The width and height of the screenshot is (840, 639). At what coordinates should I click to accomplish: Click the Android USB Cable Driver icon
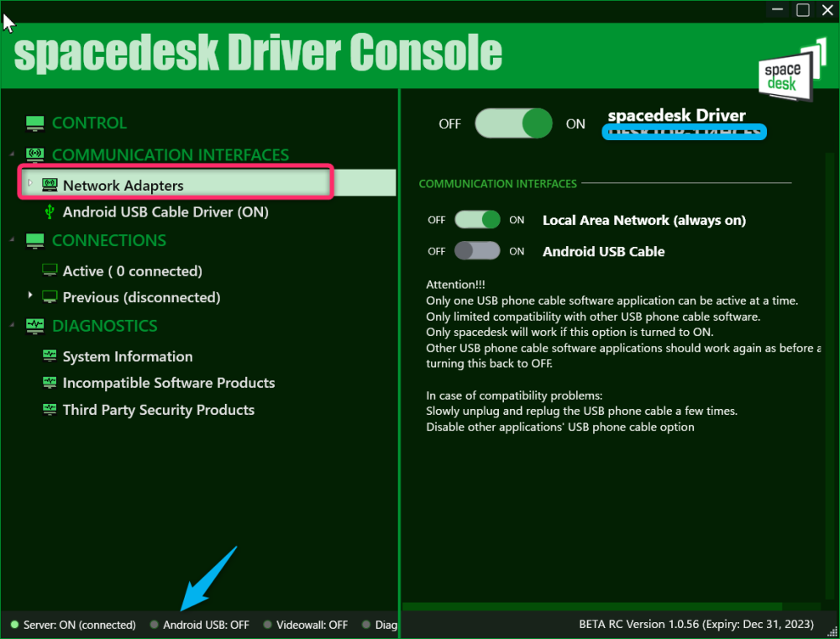(50, 212)
